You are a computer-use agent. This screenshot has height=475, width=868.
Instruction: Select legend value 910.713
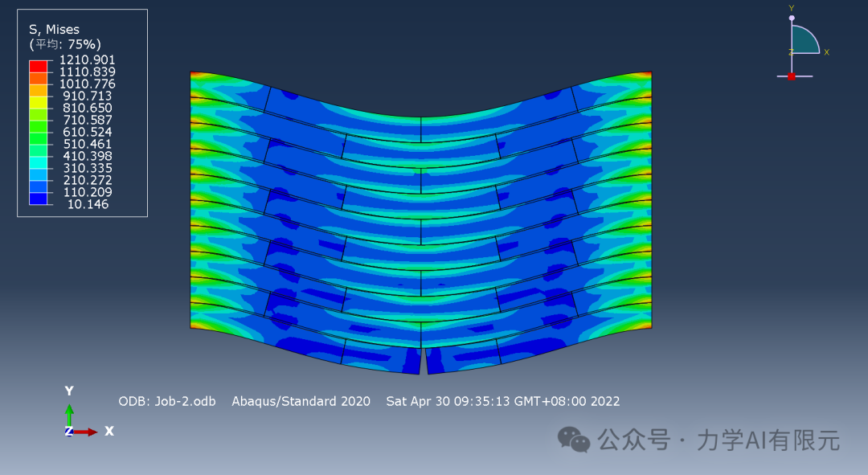tap(88, 96)
